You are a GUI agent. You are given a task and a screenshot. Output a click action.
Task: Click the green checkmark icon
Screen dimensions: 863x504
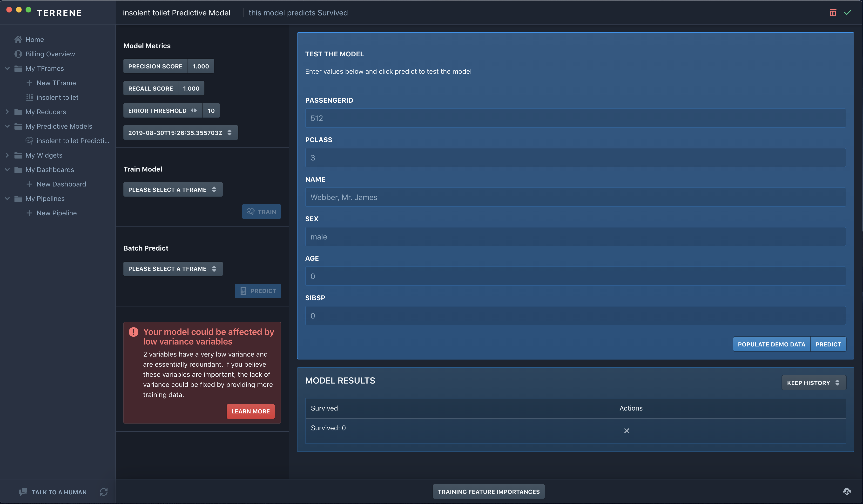(847, 13)
